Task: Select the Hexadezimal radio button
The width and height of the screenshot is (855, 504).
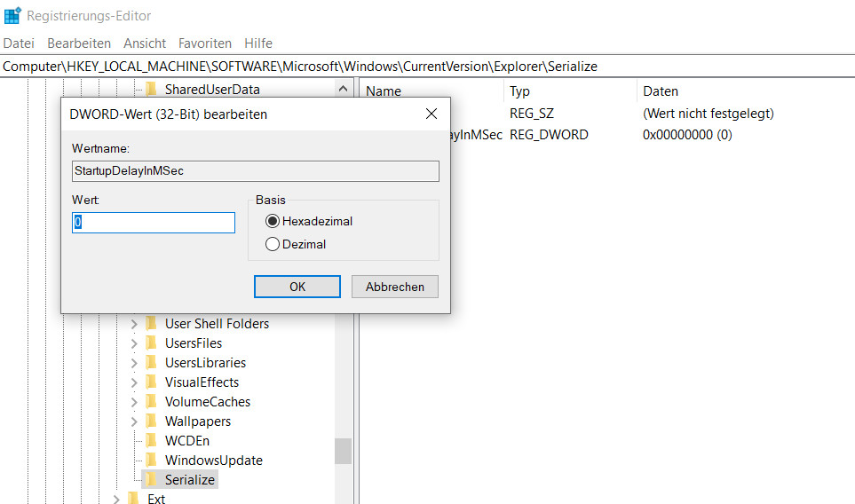Action: click(x=272, y=221)
